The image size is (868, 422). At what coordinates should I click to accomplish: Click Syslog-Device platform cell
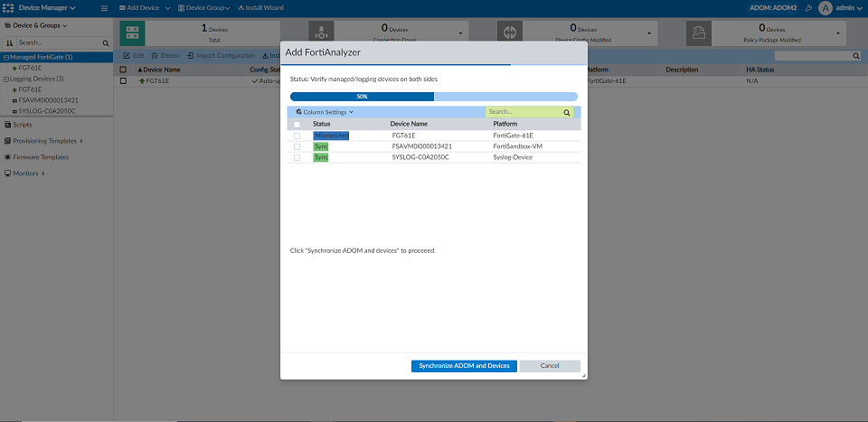point(512,157)
